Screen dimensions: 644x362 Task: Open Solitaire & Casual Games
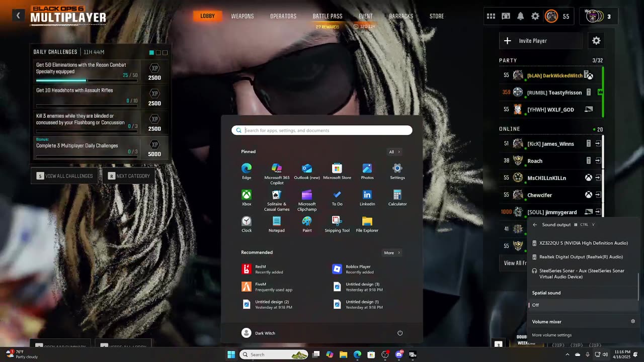tap(277, 200)
